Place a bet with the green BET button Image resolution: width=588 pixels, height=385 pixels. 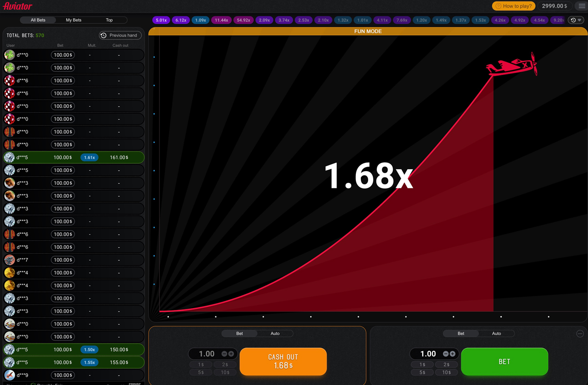click(x=504, y=362)
